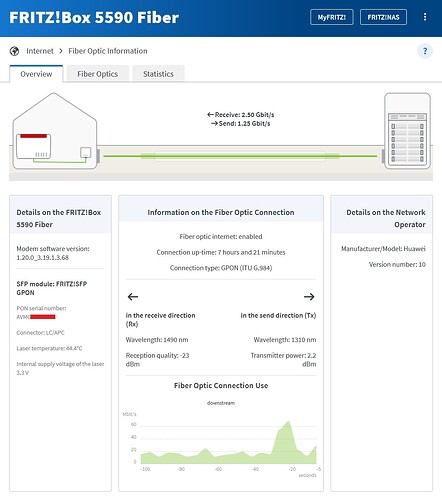Click the house illustration with FRITZ!Box
The image size is (442, 500).
point(55,131)
